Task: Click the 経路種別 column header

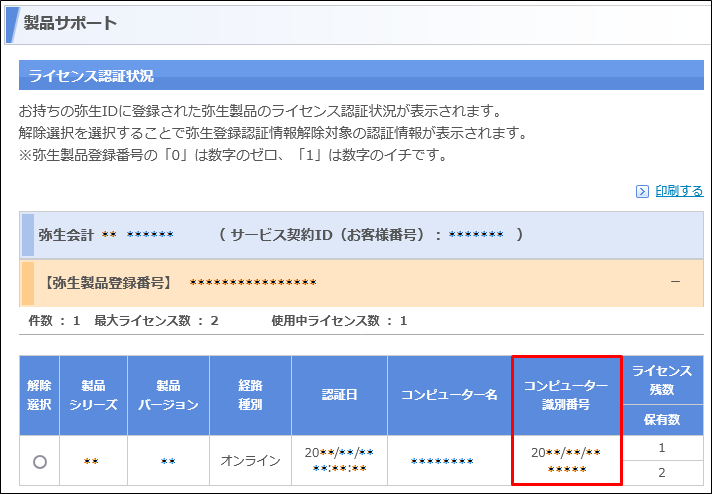Action: click(250, 395)
